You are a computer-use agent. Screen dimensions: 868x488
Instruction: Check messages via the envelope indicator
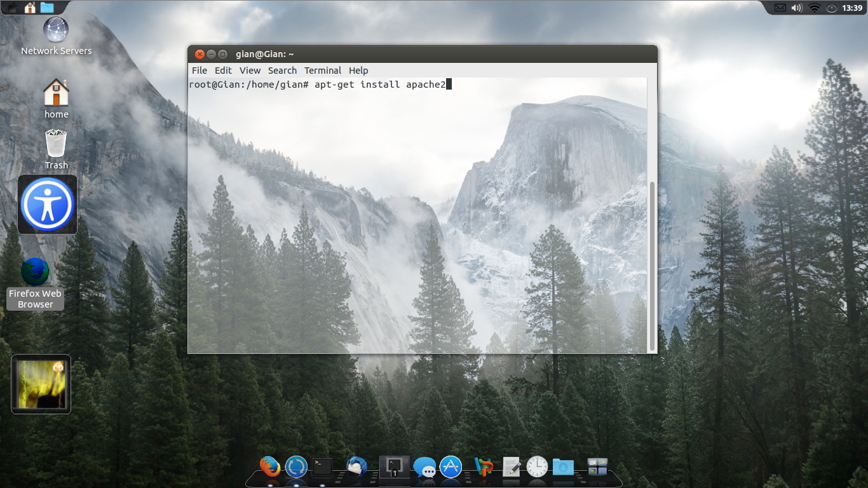pos(779,8)
